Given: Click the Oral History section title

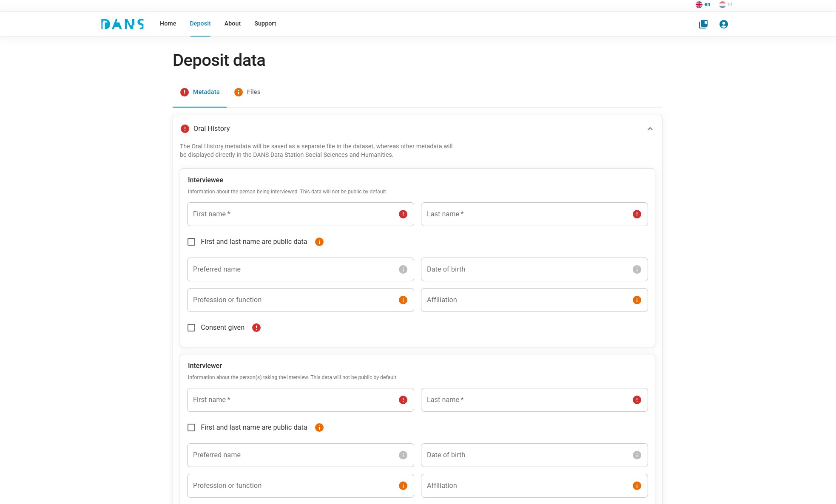Looking at the screenshot, I should point(211,129).
